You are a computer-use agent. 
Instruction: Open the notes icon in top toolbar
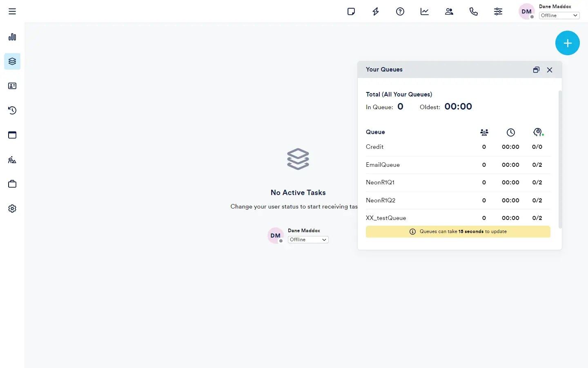point(351,11)
